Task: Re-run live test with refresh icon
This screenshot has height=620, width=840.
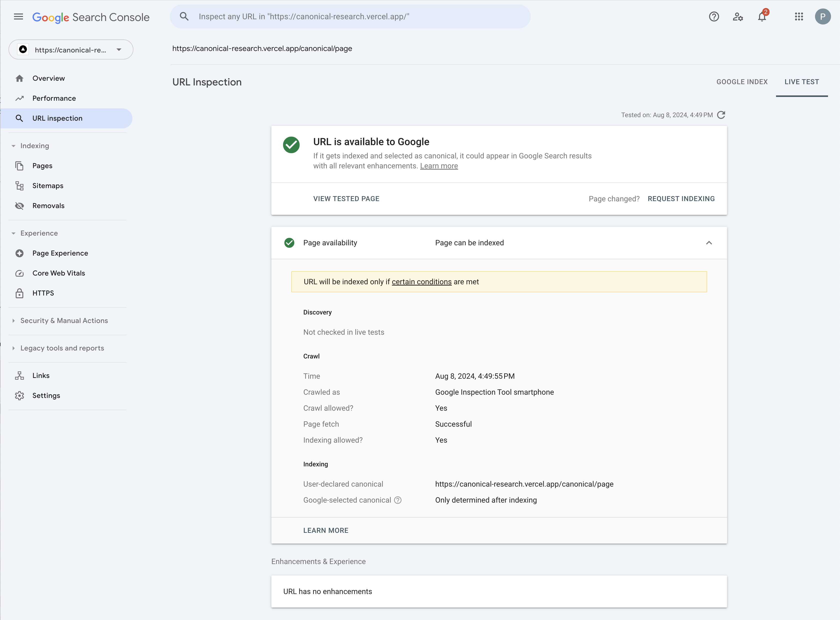Action: pos(721,115)
